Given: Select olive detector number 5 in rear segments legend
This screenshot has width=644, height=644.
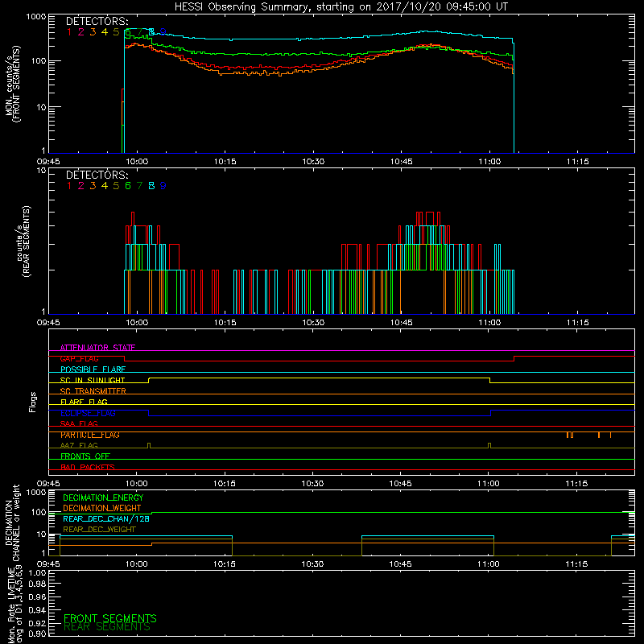Looking at the screenshot, I should coord(116,186).
